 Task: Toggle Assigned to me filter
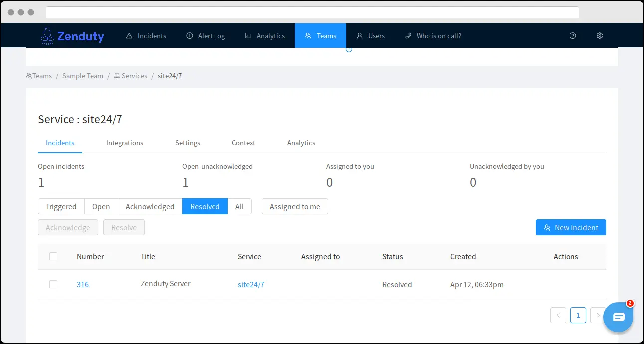[295, 206]
